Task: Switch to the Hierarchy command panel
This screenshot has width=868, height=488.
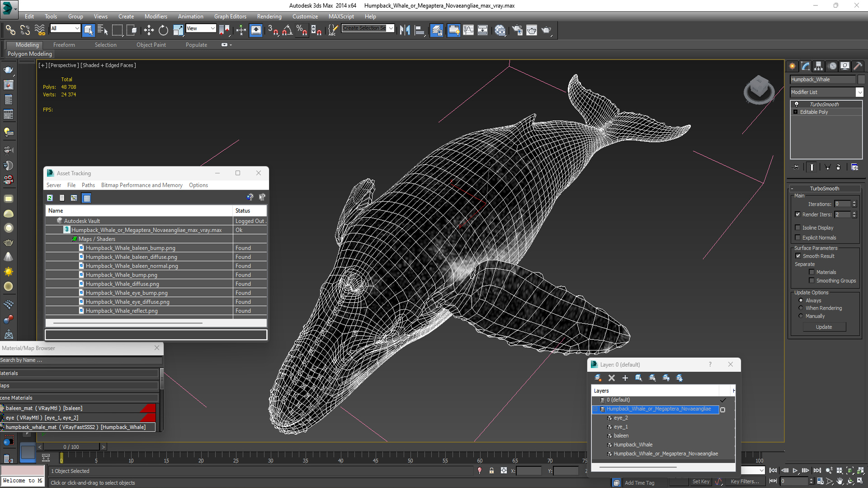Action: point(819,66)
